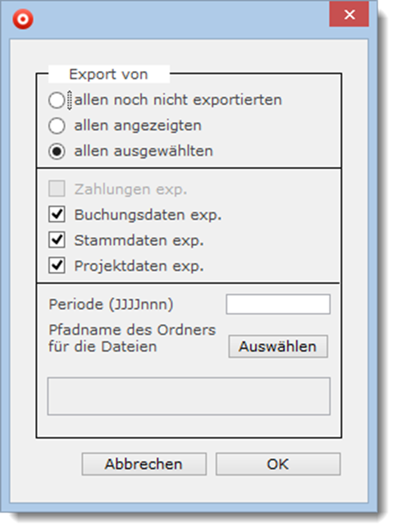
Task: Choose the 'allen angezeigten' radio button
Action: tap(57, 125)
